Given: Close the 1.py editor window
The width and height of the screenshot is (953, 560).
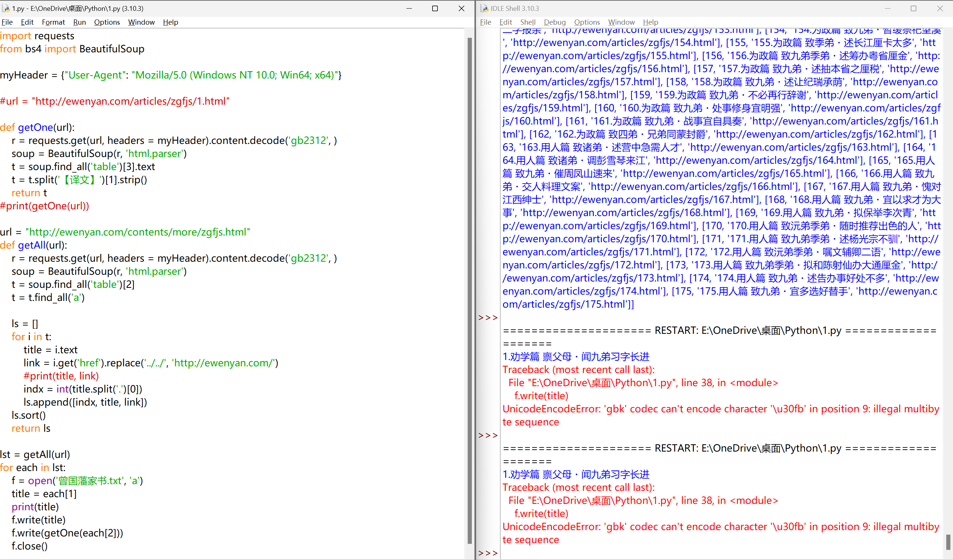Looking at the screenshot, I should click(461, 8).
